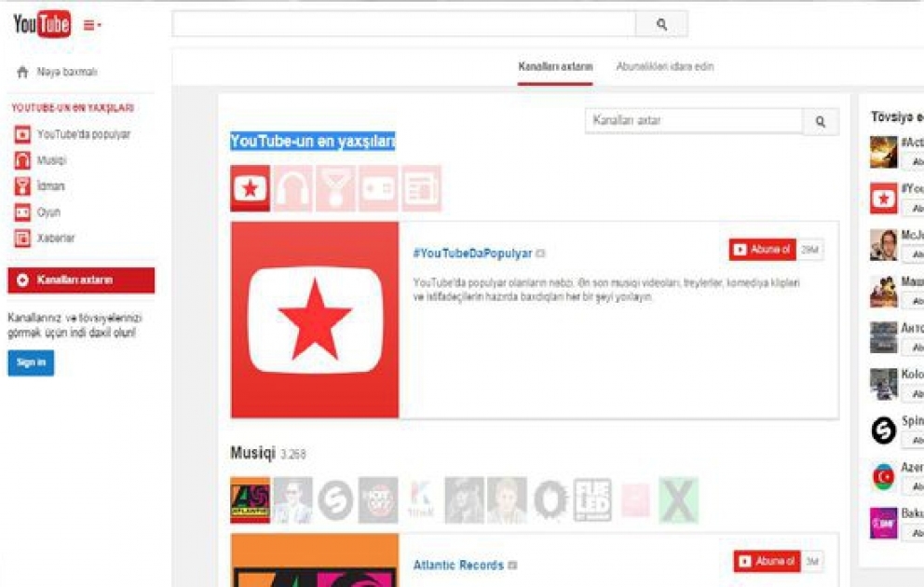Click the purple Baku avatar in recommendations
Screen dimensions: 924x587
click(883, 523)
